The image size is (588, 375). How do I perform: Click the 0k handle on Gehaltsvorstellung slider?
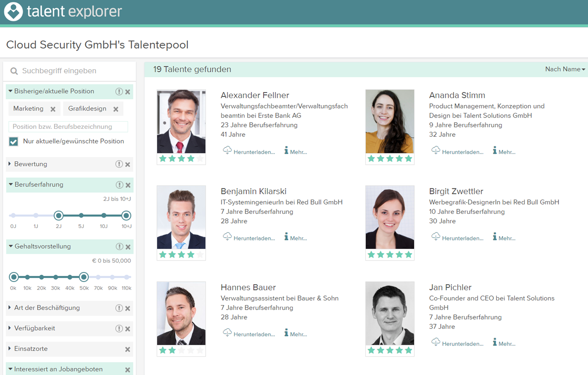14,277
